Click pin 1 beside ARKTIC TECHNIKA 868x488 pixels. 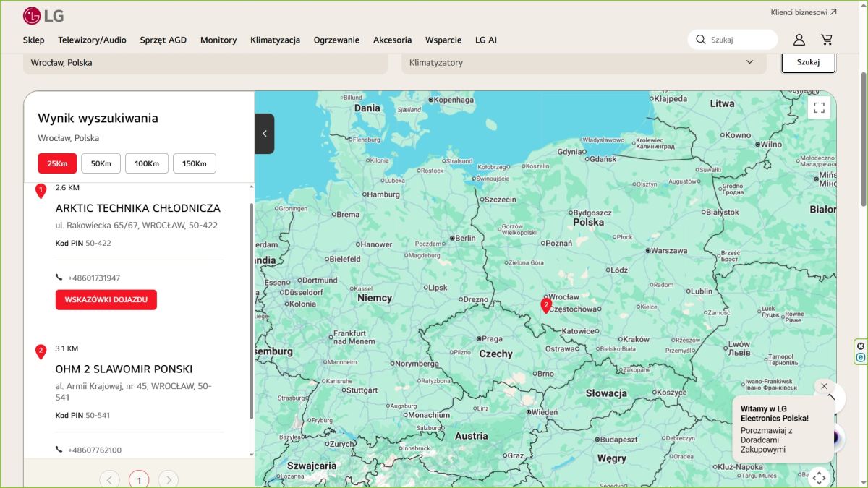[x=41, y=191]
